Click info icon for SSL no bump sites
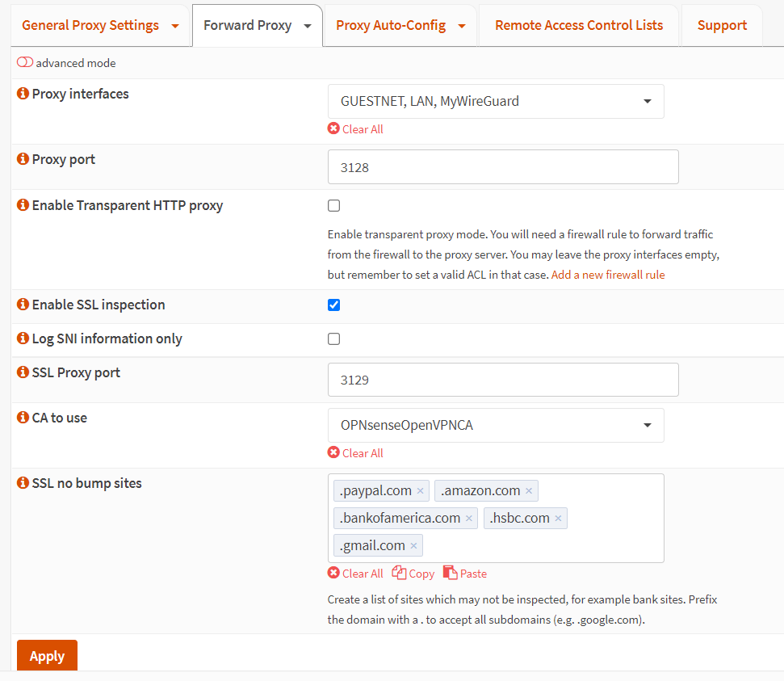784x681 pixels. tap(23, 483)
